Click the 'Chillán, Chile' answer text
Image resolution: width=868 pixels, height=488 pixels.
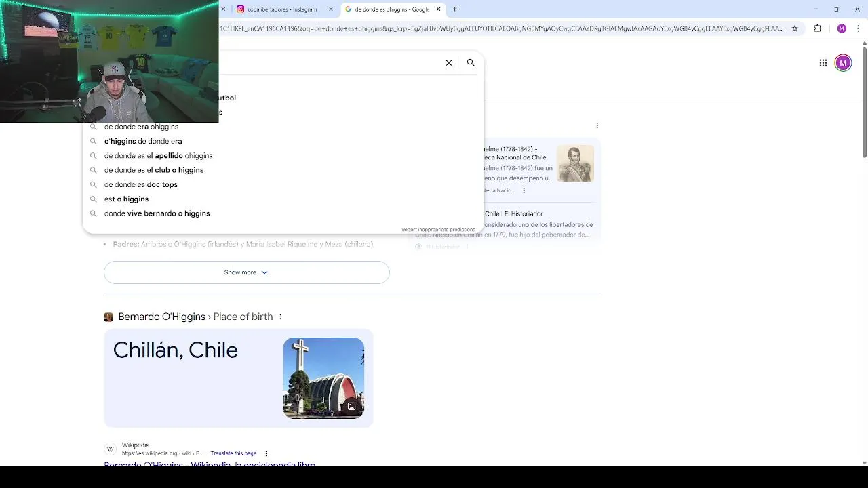coord(176,350)
